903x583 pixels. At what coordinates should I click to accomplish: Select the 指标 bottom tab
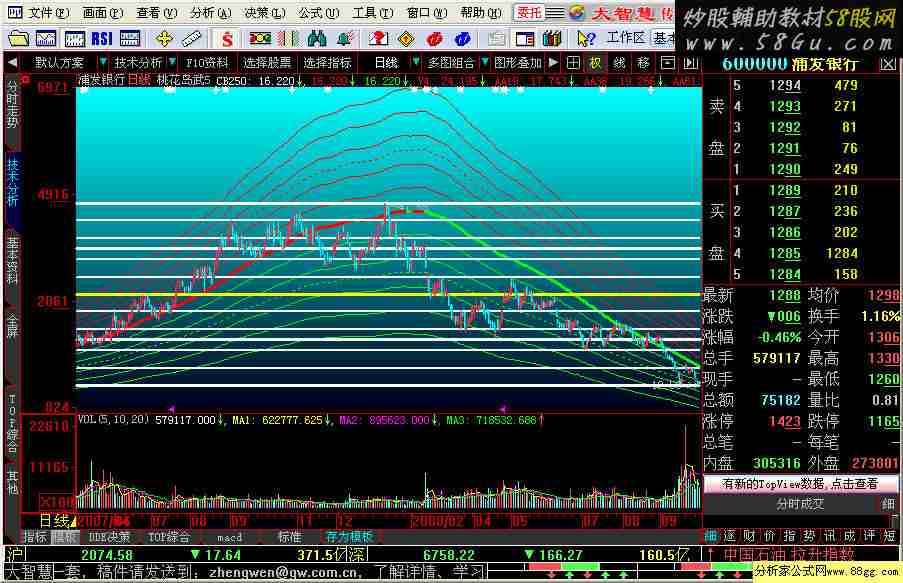coord(35,537)
